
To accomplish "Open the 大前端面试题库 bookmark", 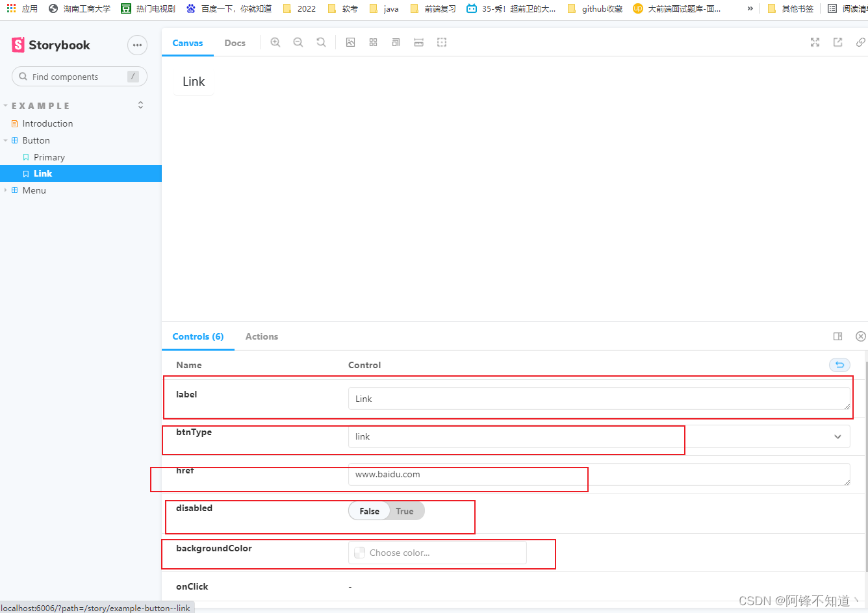I will [677, 8].
